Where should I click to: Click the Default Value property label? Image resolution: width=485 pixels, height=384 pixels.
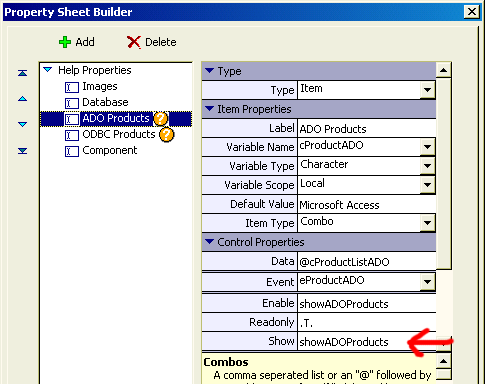pyautogui.click(x=262, y=204)
